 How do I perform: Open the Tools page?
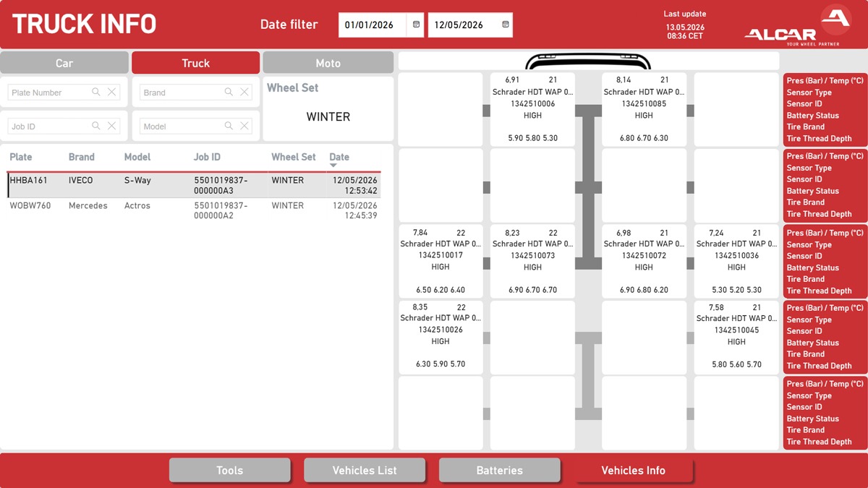click(229, 470)
